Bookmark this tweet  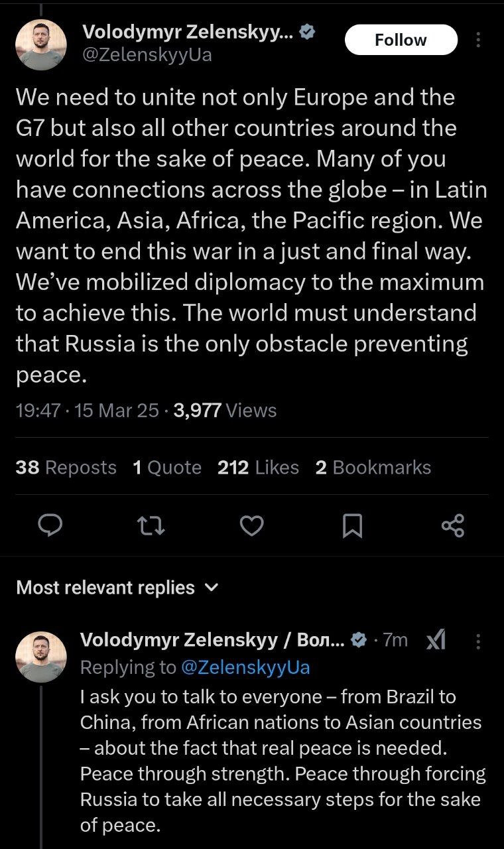pyautogui.click(x=352, y=527)
